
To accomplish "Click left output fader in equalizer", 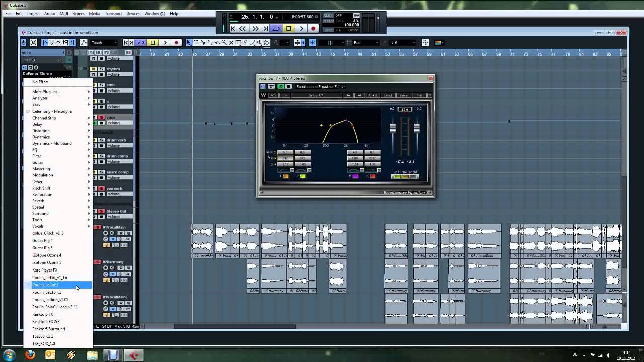I will pos(393,128).
